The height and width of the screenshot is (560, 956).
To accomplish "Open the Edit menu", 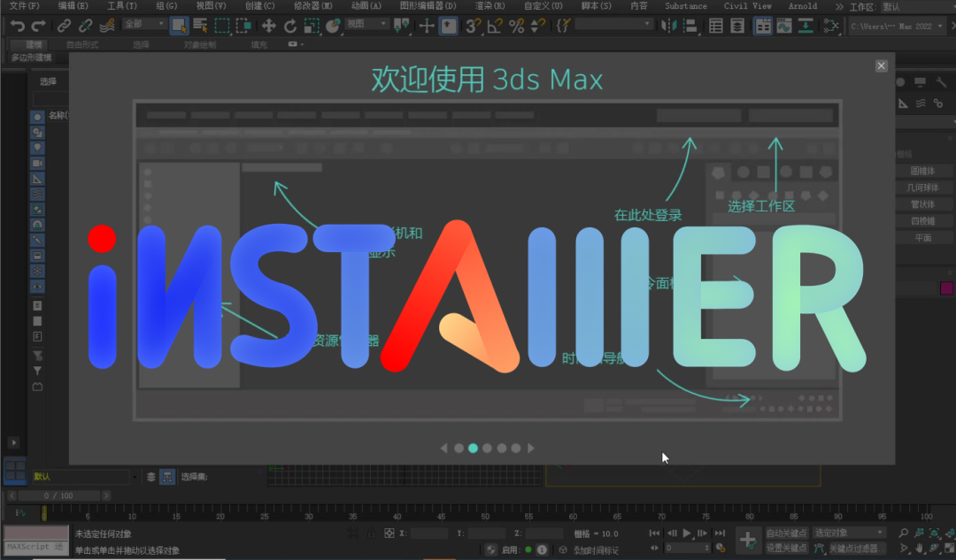I will point(73,6).
